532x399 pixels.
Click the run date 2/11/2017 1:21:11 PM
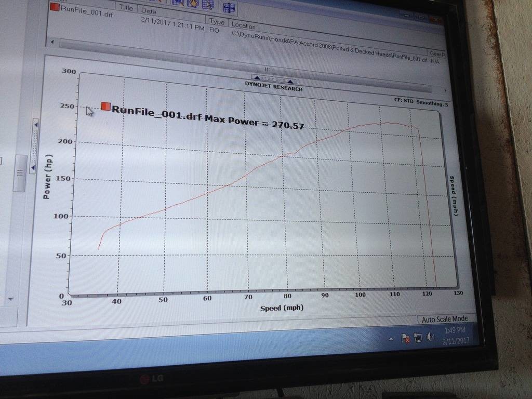point(172,24)
